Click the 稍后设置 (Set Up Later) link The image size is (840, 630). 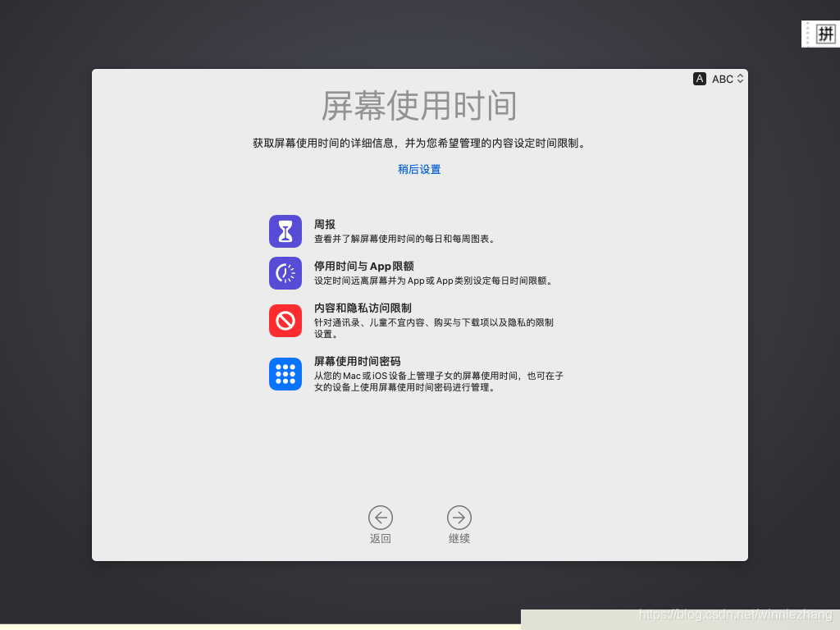pyautogui.click(x=419, y=169)
